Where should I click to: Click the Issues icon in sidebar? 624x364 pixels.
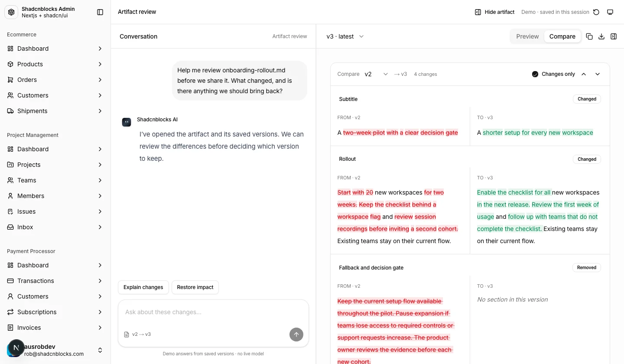point(10,211)
